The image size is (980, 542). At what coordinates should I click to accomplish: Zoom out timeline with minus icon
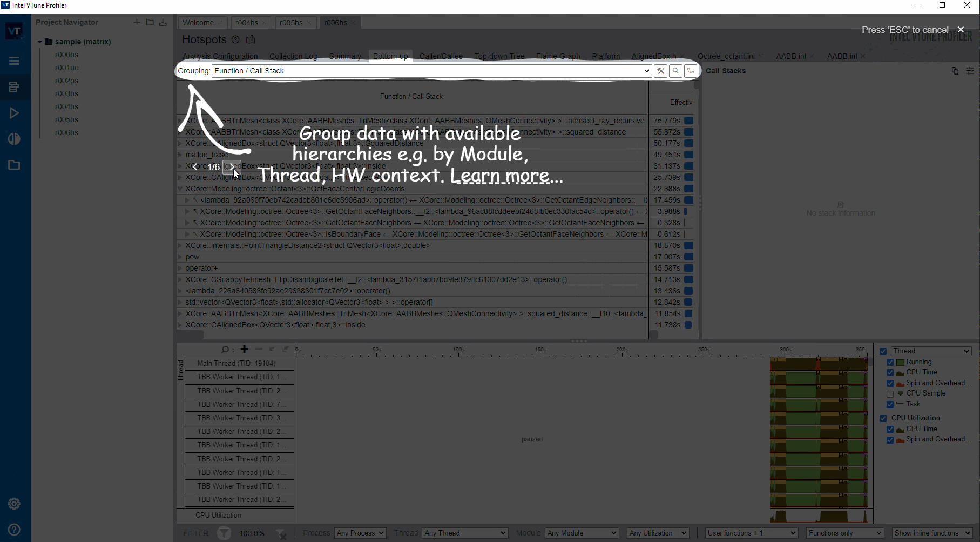tap(259, 349)
